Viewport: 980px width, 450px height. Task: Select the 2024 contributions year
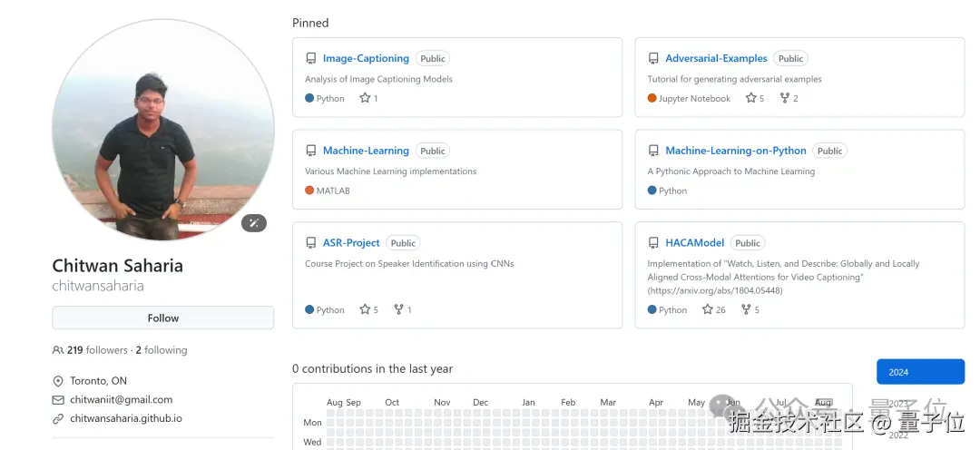[x=920, y=372]
